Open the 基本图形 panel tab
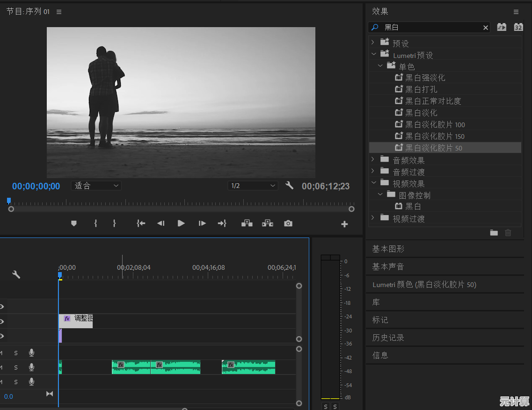Screen dimensions: 532x410 (388, 249)
